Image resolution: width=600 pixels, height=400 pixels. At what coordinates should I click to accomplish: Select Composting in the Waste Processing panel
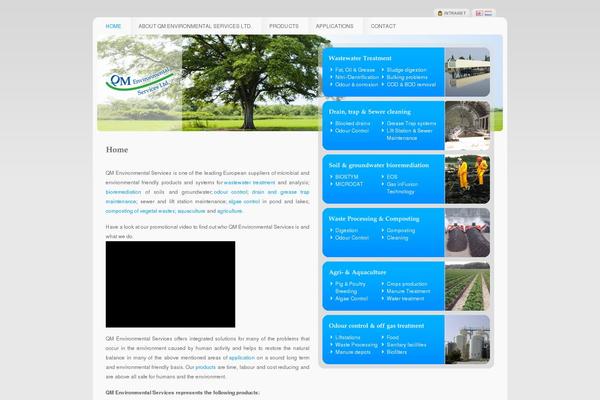click(x=401, y=231)
